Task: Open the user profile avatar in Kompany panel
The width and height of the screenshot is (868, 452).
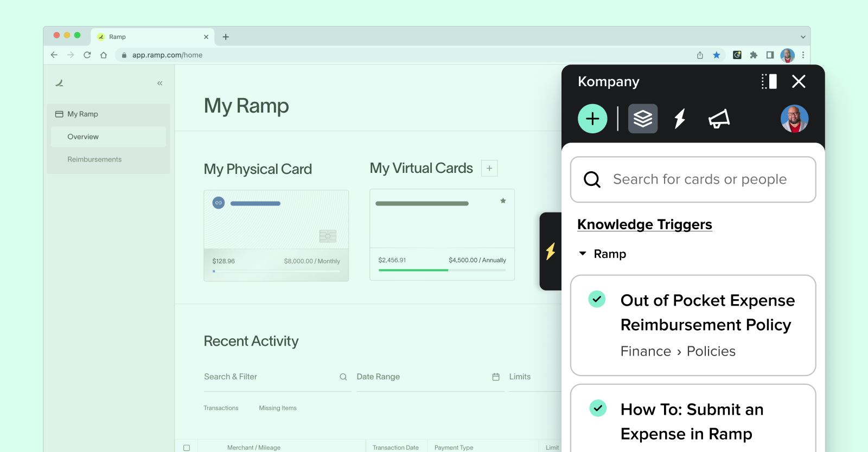Action: [794, 119]
